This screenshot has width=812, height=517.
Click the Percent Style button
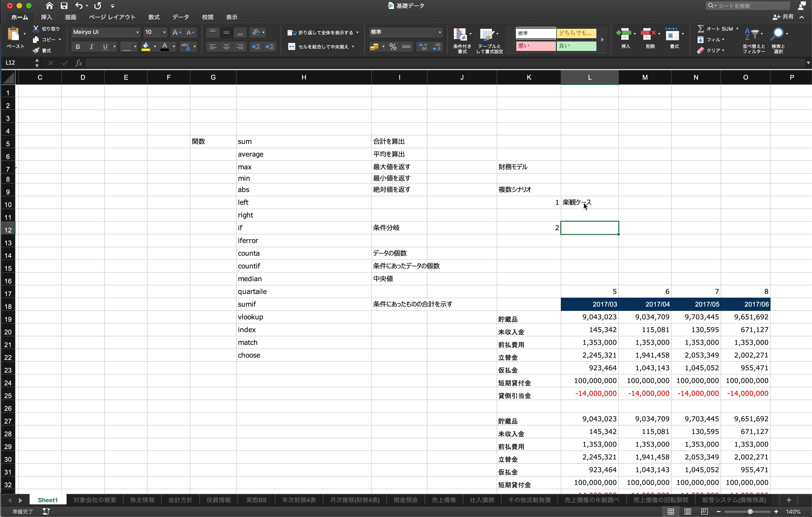coord(393,47)
